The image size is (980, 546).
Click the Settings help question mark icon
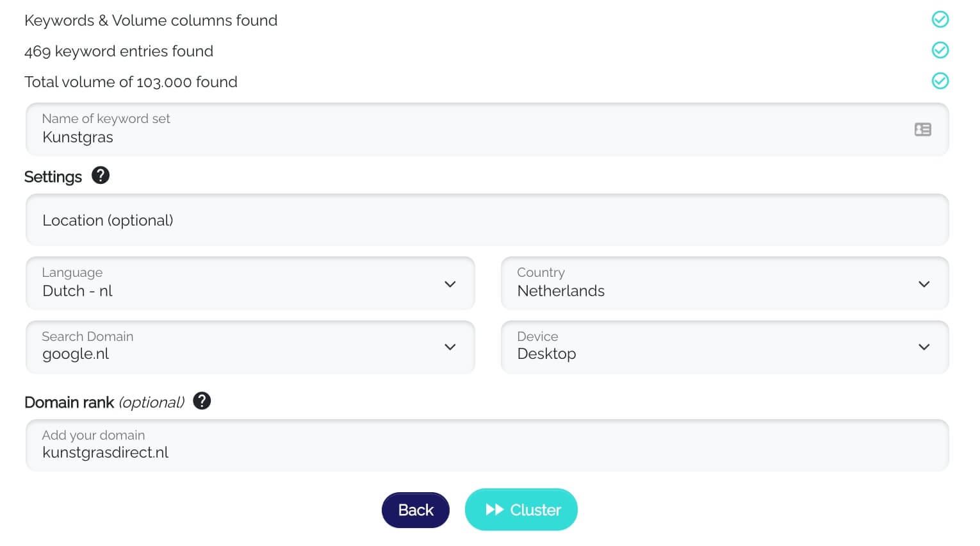tap(101, 176)
